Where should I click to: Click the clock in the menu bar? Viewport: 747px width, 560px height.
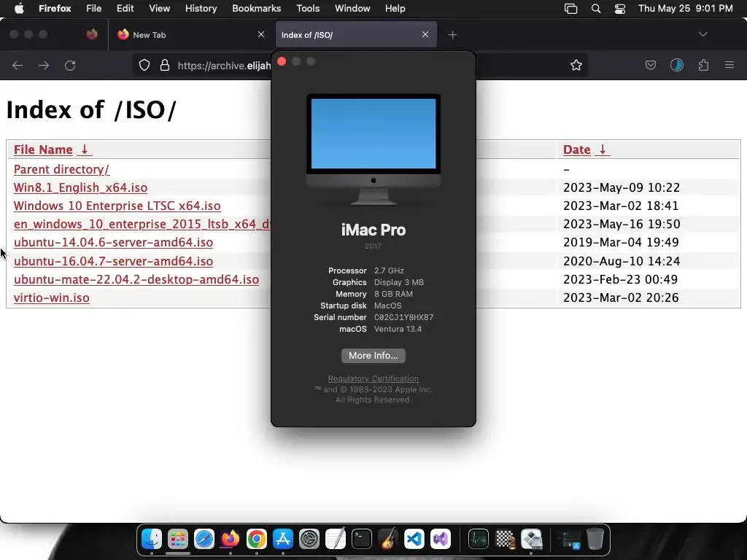point(686,9)
